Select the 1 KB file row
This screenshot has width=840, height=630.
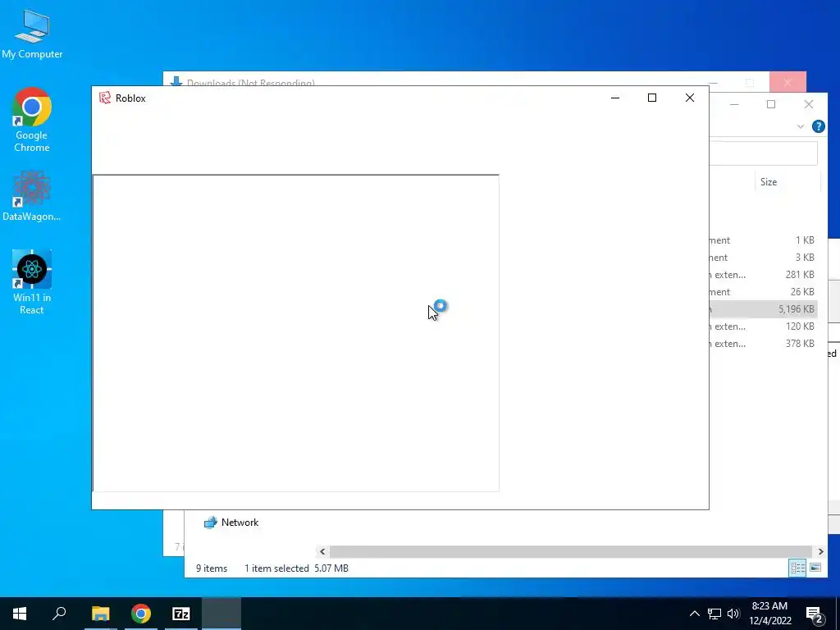point(762,240)
